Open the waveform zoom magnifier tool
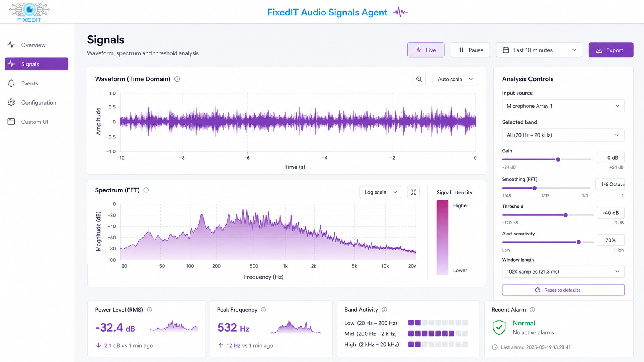Viewport: 644px width, 362px height. (419, 79)
